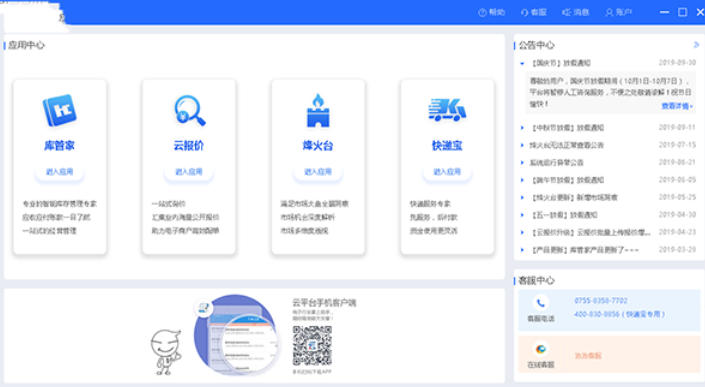Click the 云报价 magnifier icon
Viewport: 705px width, 387px height.
[190, 110]
